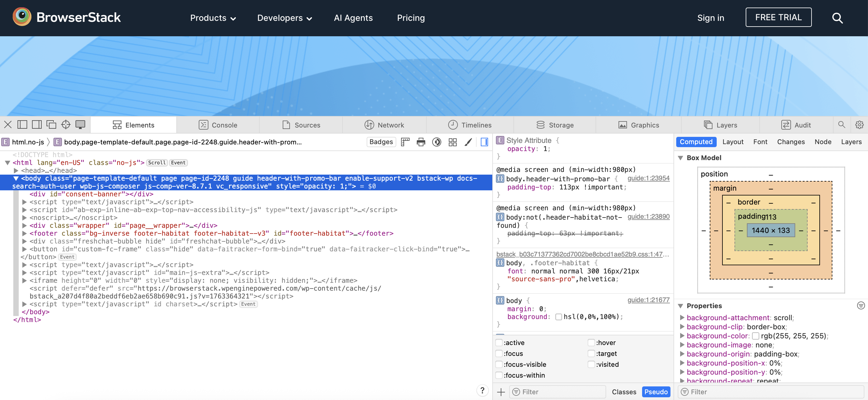
Task: Activate the element selection crosshair tool
Action: click(x=66, y=125)
